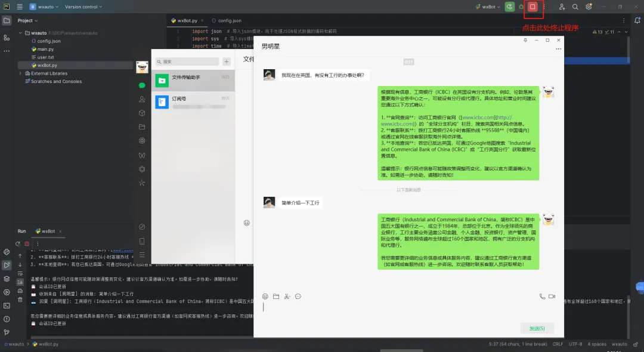This screenshot has width=644, height=352.
Task: Collapse the wxauto root folder in tree
Action: click(20, 33)
